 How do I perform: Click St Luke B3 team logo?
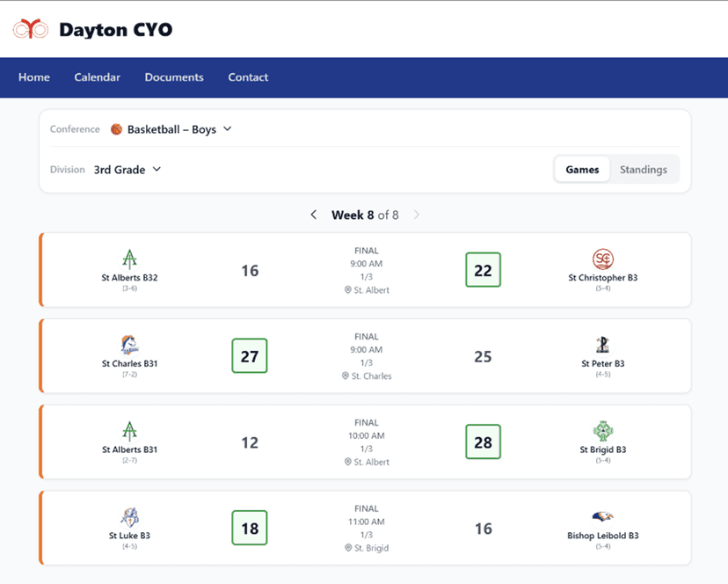129,517
